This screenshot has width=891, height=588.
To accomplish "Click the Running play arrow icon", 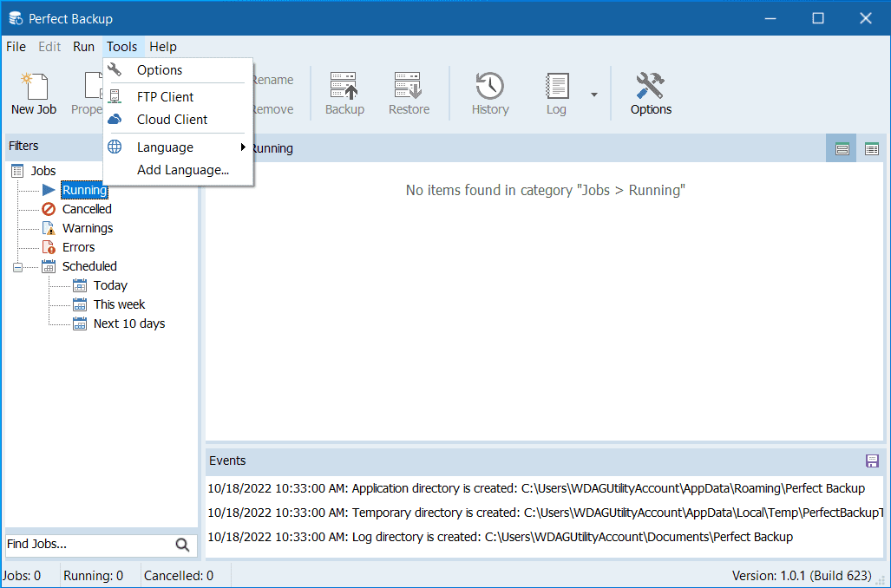I will click(49, 190).
